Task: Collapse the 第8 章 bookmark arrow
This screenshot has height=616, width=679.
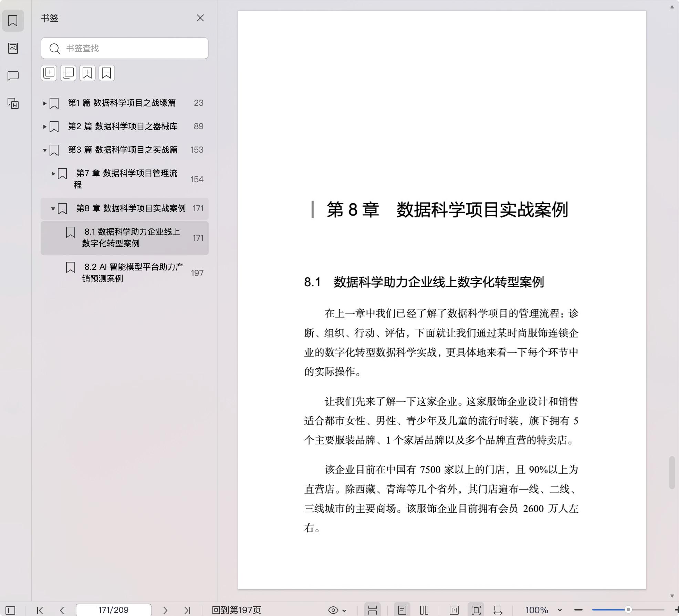Action: coord(53,208)
